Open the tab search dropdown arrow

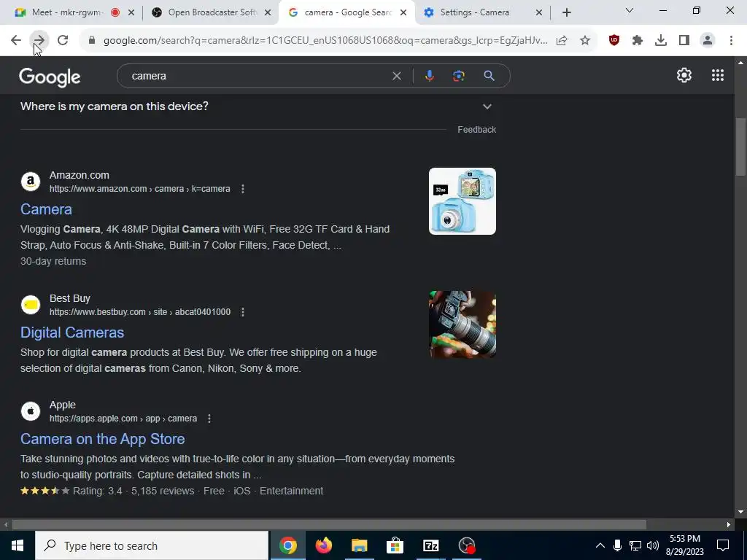pyautogui.click(x=630, y=10)
